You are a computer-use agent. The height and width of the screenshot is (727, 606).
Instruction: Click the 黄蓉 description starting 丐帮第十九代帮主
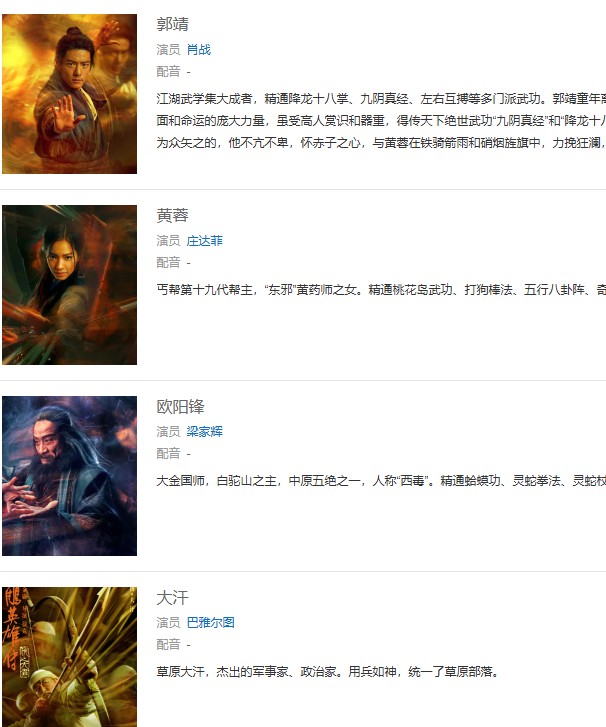(x=381, y=290)
